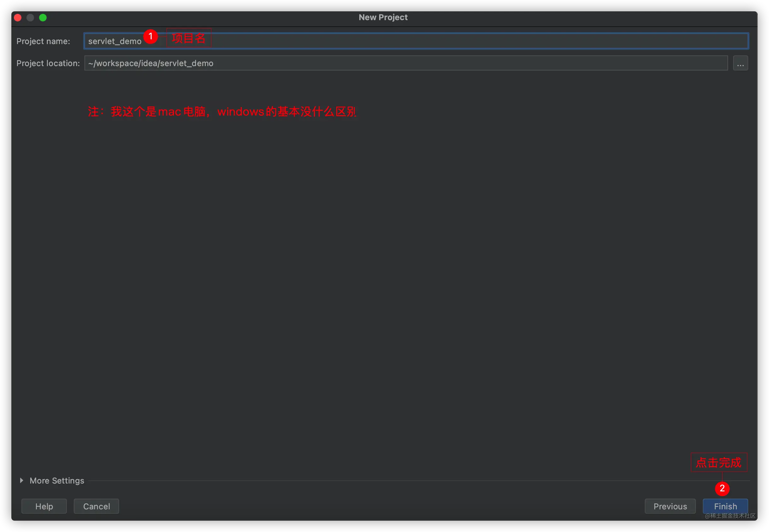Viewport: 769px width, 532px height.
Task: Click the red circle marker numbered 1
Action: click(x=150, y=36)
